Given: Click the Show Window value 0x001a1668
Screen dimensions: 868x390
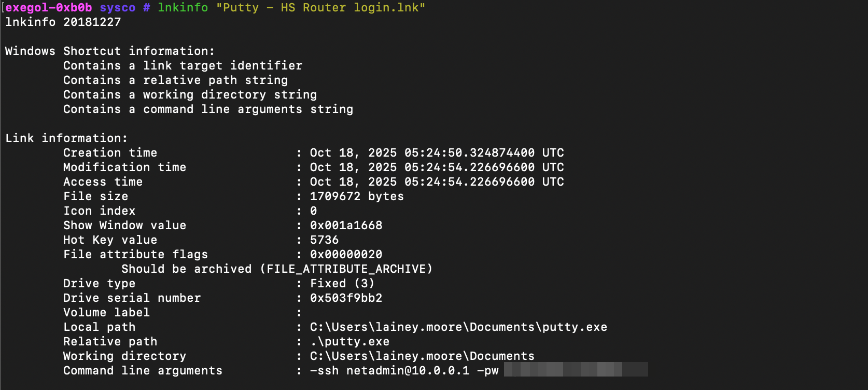Looking at the screenshot, I should click(x=346, y=226).
